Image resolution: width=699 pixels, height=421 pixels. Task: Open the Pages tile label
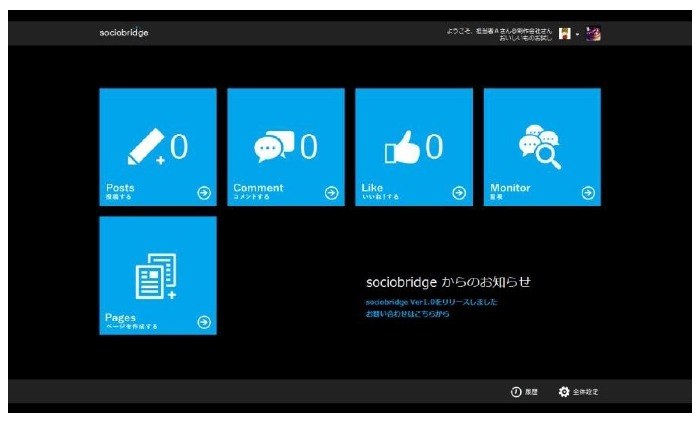pyautogui.click(x=120, y=318)
